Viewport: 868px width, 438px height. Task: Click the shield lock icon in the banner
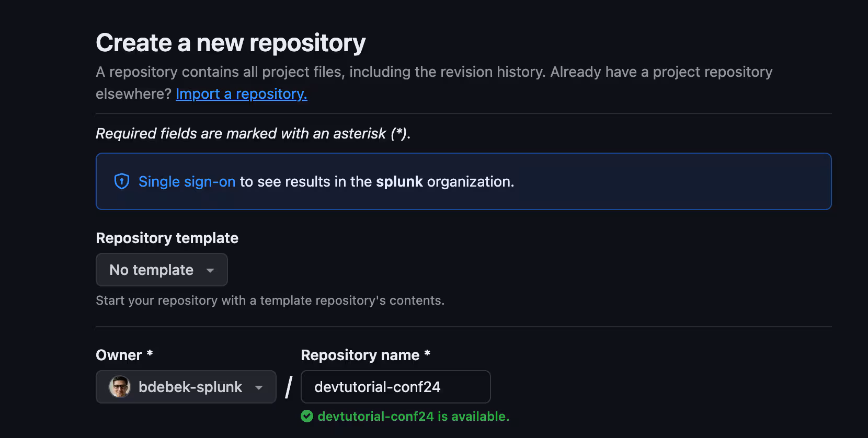tap(122, 181)
